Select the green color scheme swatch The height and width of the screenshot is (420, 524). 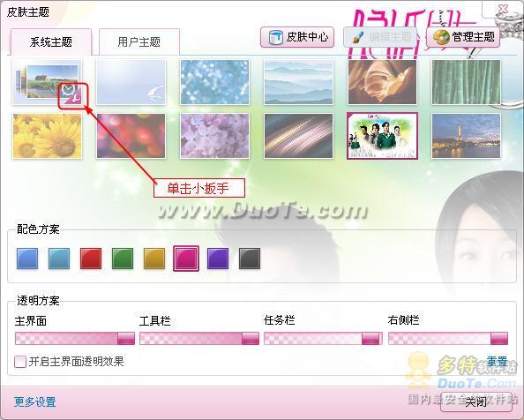pos(123,259)
